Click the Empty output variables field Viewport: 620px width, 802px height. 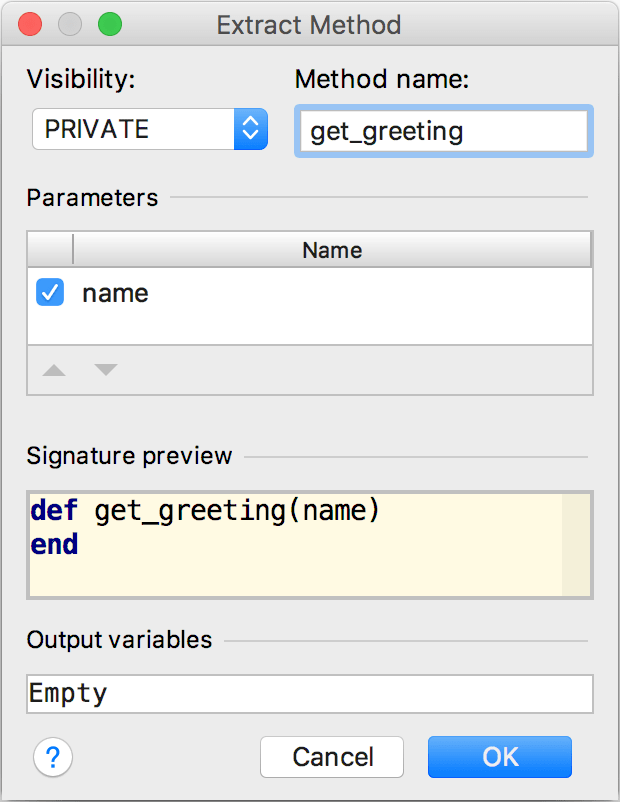tap(310, 693)
